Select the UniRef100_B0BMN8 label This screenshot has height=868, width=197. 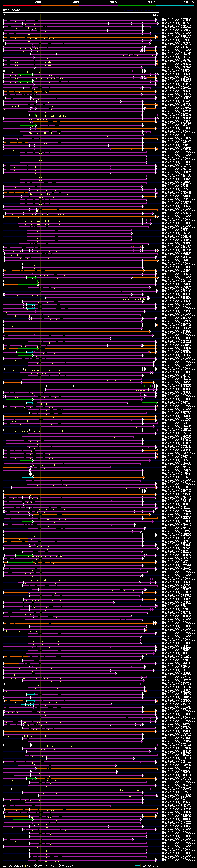click(x=177, y=243)
